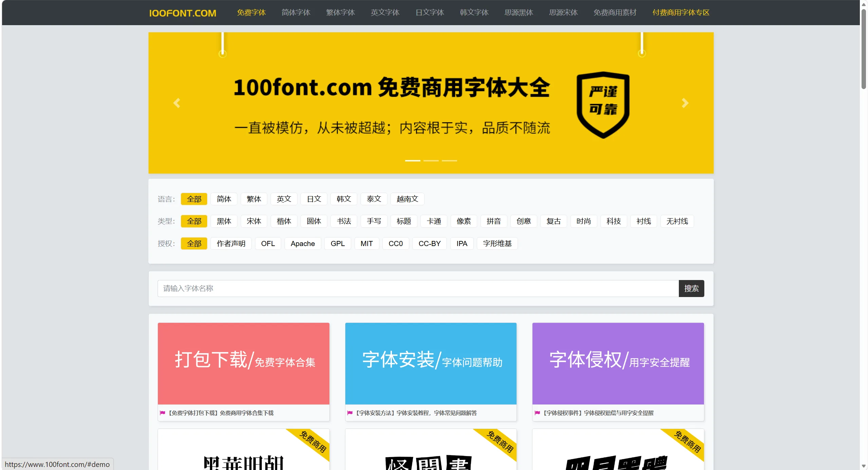Screen dimensions: 868x470
Task: Filter license by 作者声明
Action: [231, 243]
